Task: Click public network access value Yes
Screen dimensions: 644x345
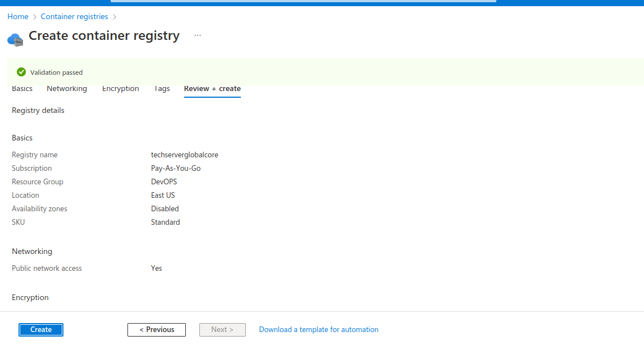Action: tap(157, 268)
